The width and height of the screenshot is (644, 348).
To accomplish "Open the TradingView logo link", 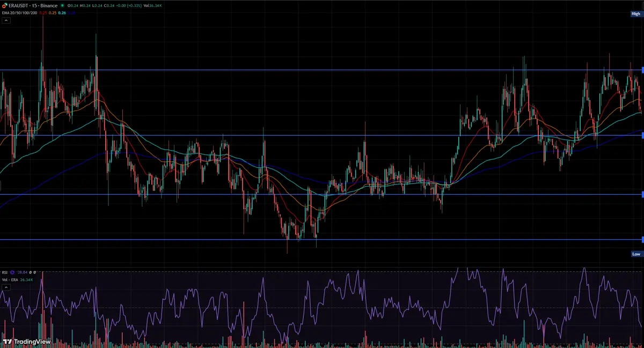I will pyautogui.click(x=26, y=342).
